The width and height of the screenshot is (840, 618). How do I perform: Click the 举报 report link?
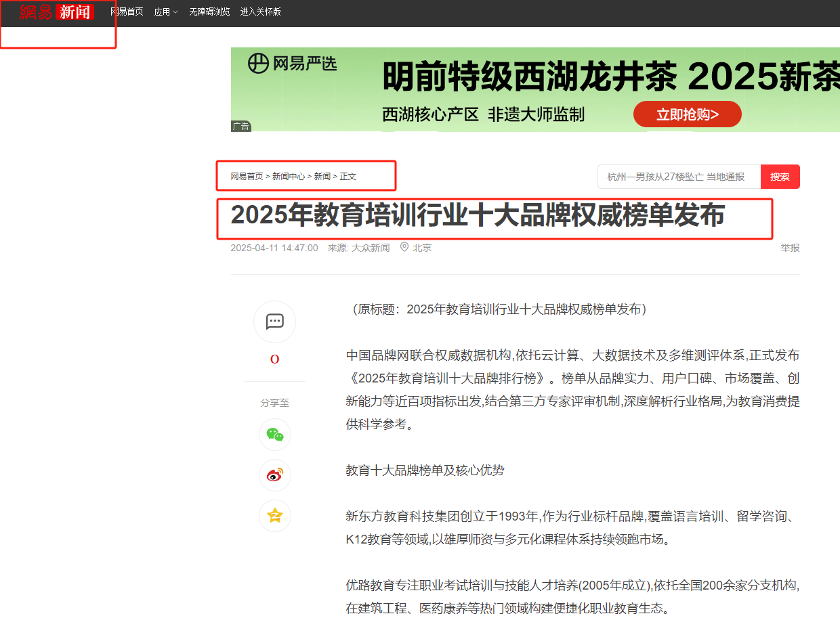[790, 248]
